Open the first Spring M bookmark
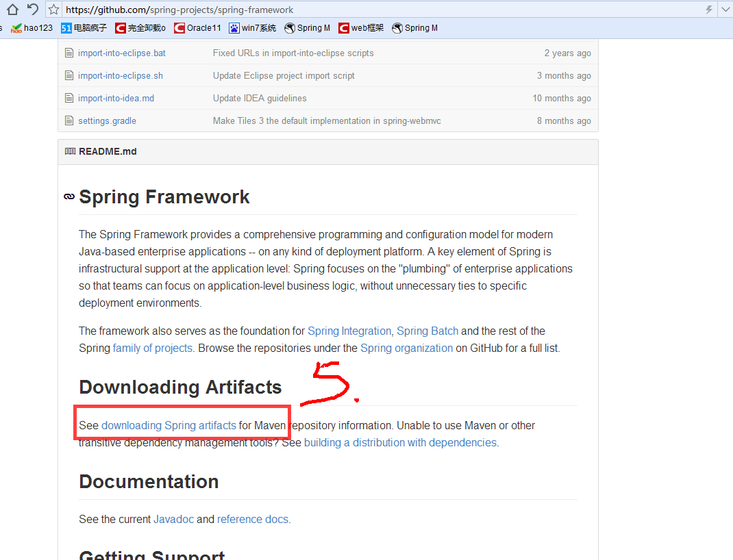The height and width of the screenshot is (560, 733). coord(307,28)
